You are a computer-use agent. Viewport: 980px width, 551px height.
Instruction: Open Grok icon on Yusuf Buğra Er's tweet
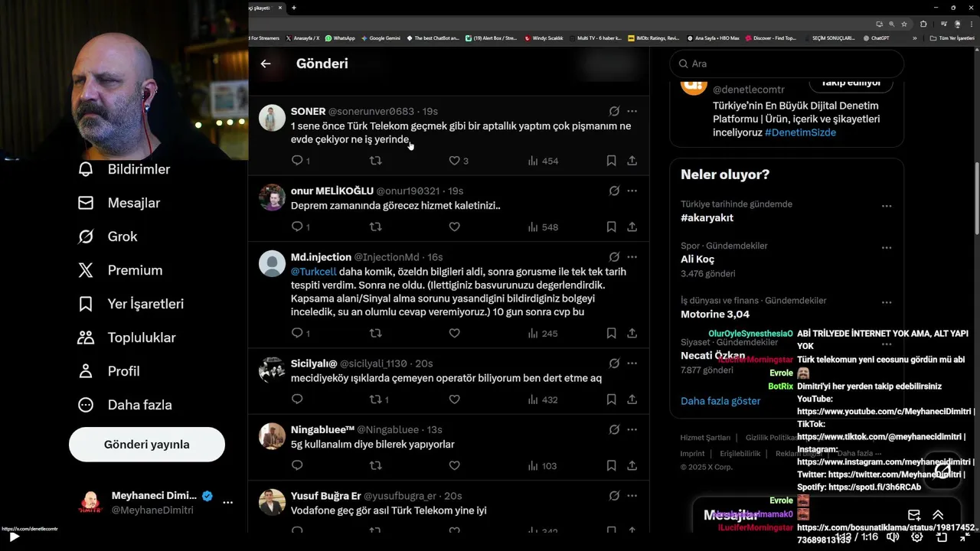click(x=614, y=496)
